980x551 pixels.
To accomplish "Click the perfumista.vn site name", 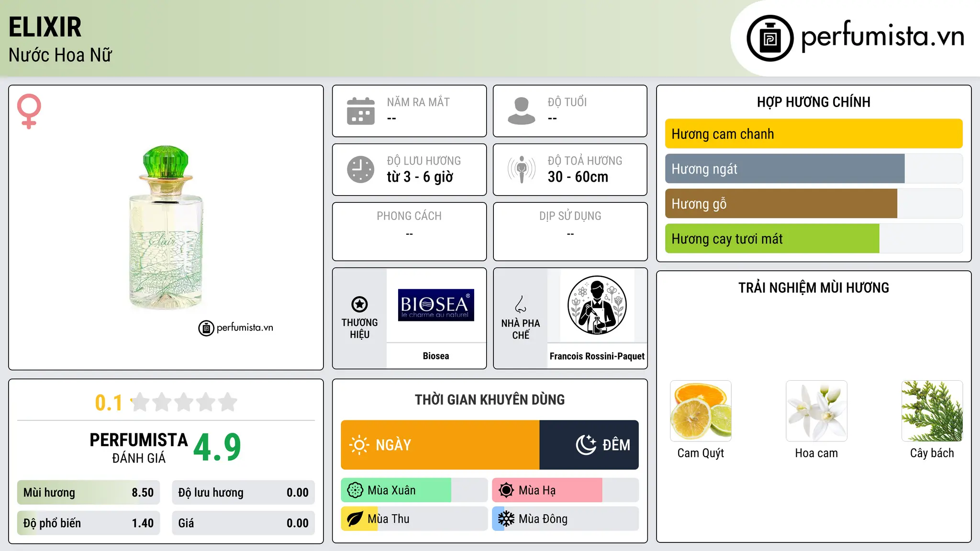I will click(x=882, y=36).
